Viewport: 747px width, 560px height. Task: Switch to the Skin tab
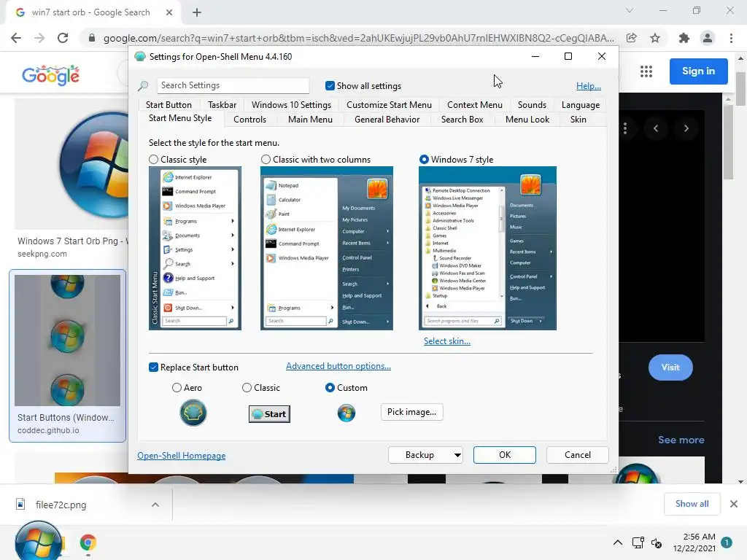[578, 120]
